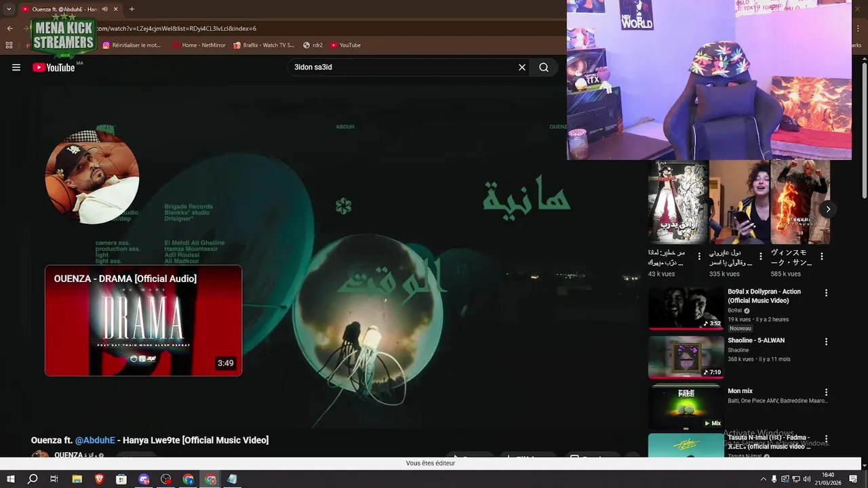Open the Windows notification center
Screen dimensions: 868x488
tap(854, 479)
